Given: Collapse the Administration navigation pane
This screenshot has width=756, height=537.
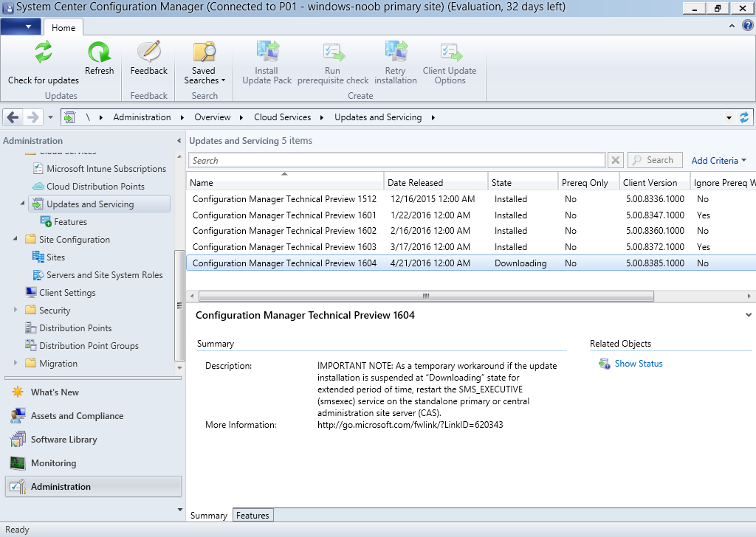Looking at the screenshot, I should 179,141.
